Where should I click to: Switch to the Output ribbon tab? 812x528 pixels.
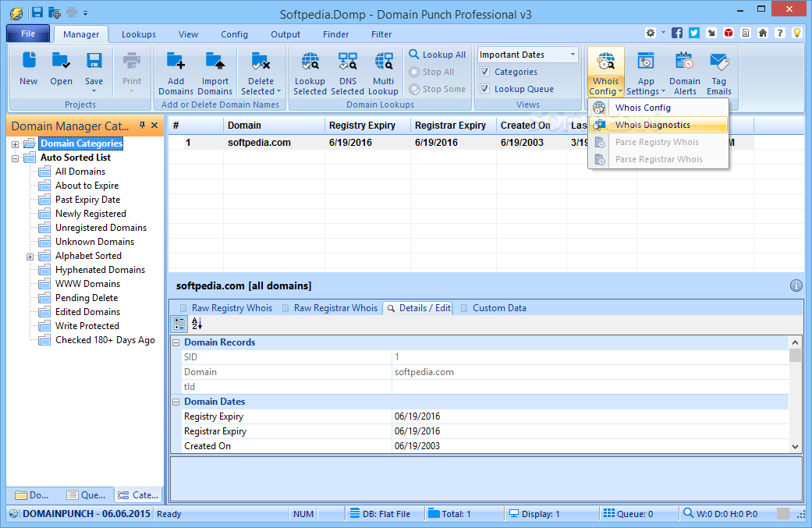[285, 34]
